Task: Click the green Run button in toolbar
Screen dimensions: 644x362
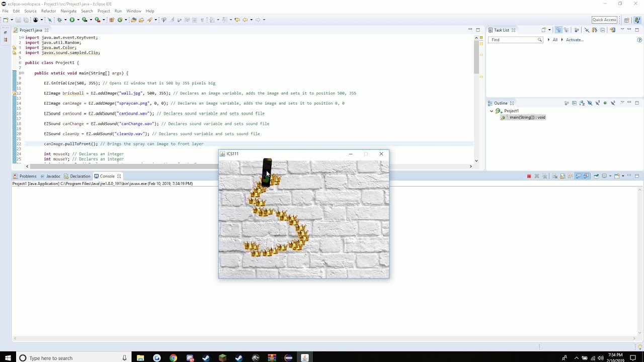Action: click(72, 20)
